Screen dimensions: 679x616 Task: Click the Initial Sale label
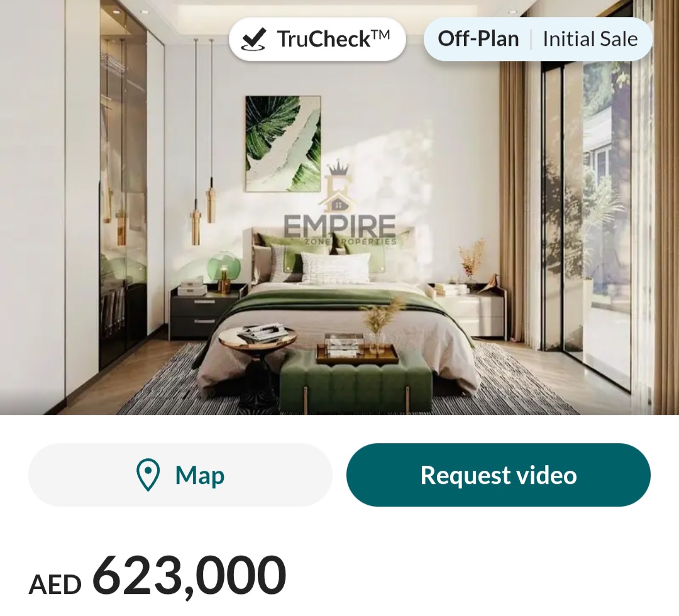pos(590,39)
